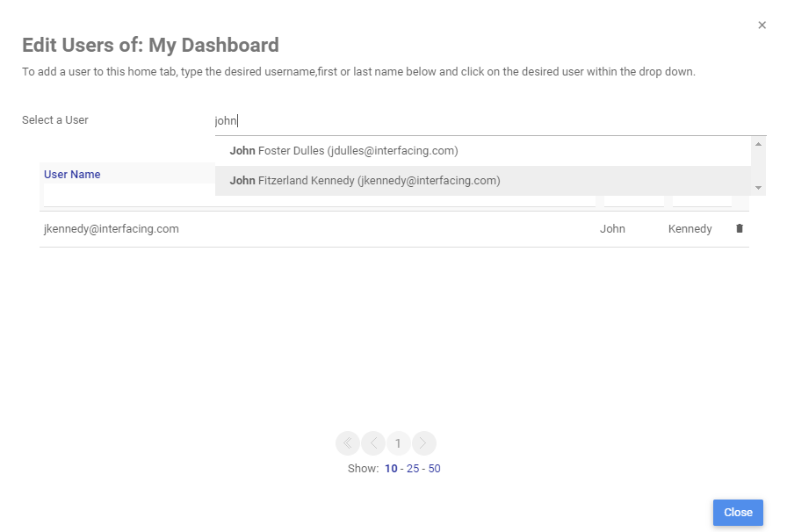Sort by the User Name column header
The height and width of the screenshot is (532, 787).
tap(72, 175)
